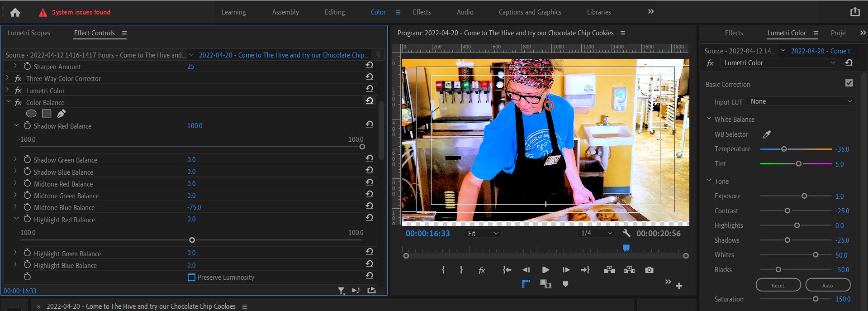This screenshot has width=868, height=311.
Task: Select the free draw bezier pen mask
Action: 62,114
